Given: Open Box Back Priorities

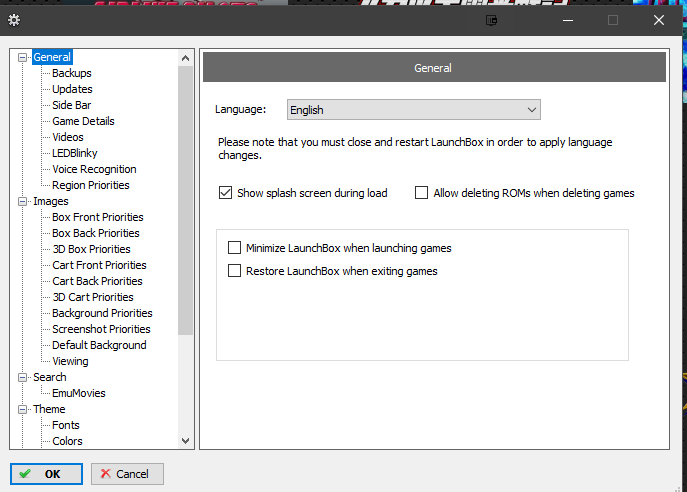Looking at the screenshot, I should coord(96,233).
